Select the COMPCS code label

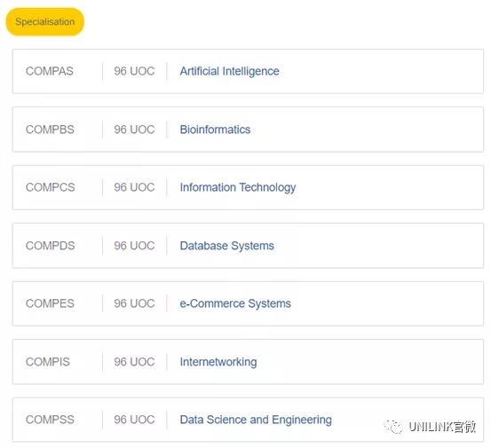50,187
